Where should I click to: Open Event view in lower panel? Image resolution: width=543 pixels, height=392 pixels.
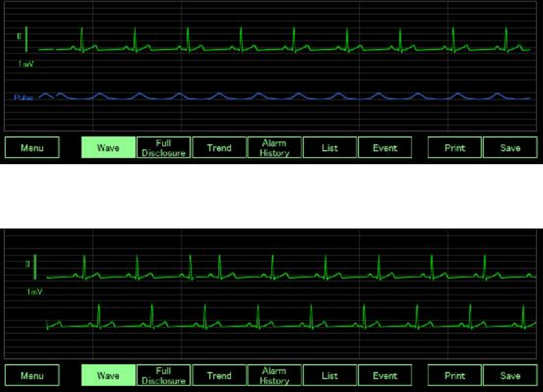tap(385, 376)
